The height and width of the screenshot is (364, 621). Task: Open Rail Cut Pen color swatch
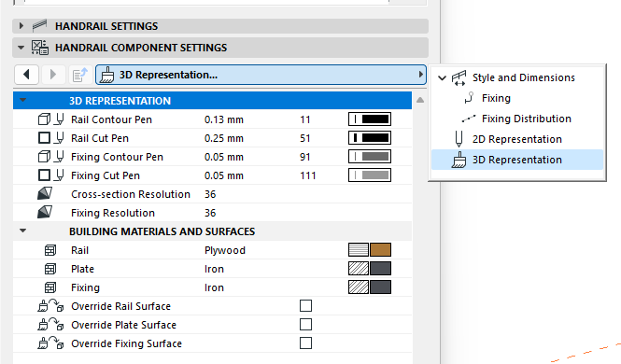370,138
